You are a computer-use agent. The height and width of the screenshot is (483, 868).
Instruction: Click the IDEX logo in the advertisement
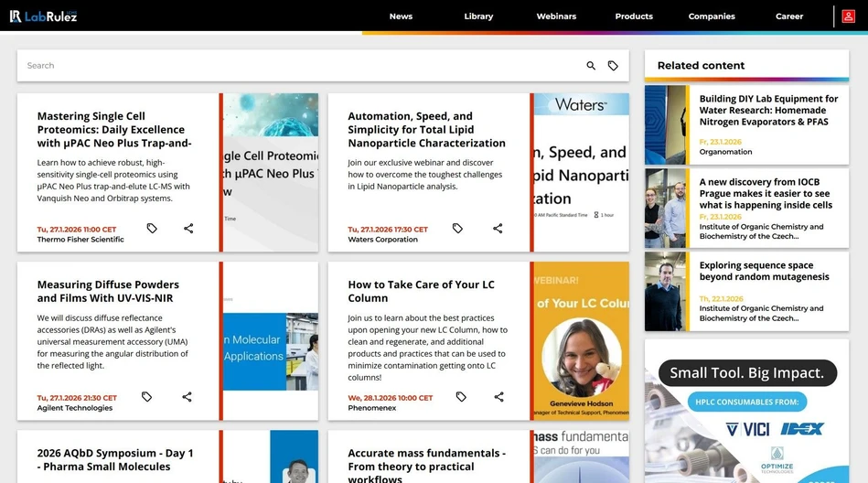[802, 429]
